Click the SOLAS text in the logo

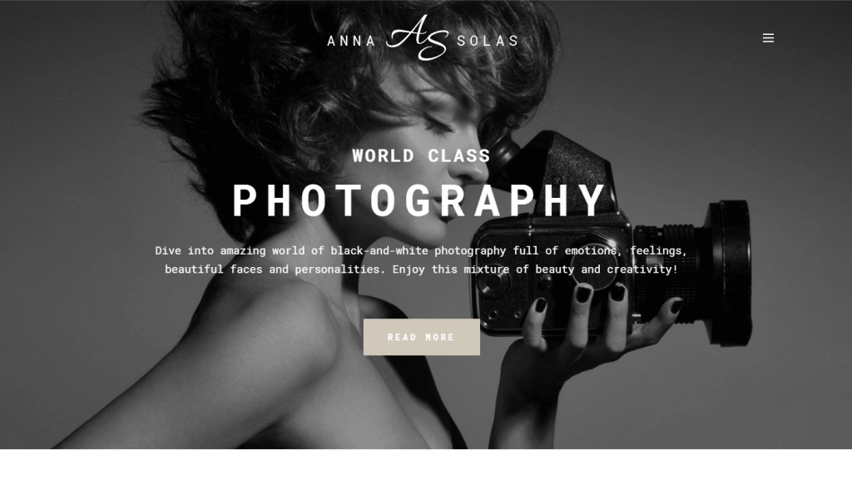(488, 42)
